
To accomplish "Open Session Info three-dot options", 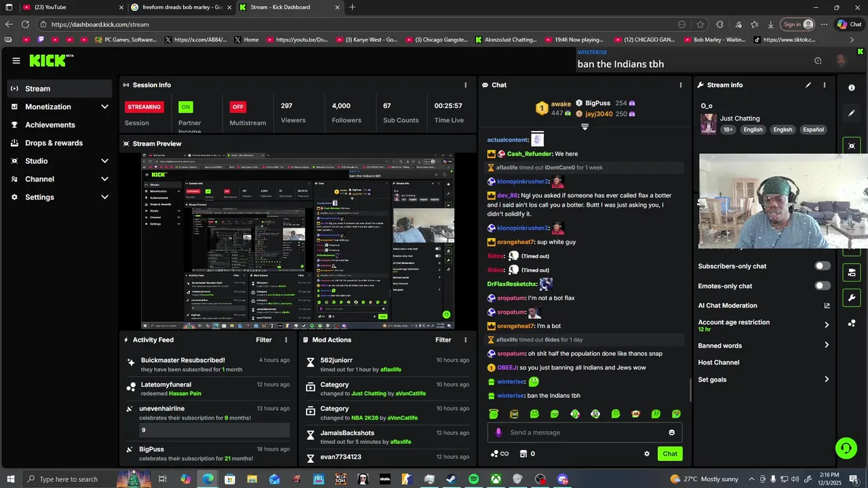I will [465, 85].
